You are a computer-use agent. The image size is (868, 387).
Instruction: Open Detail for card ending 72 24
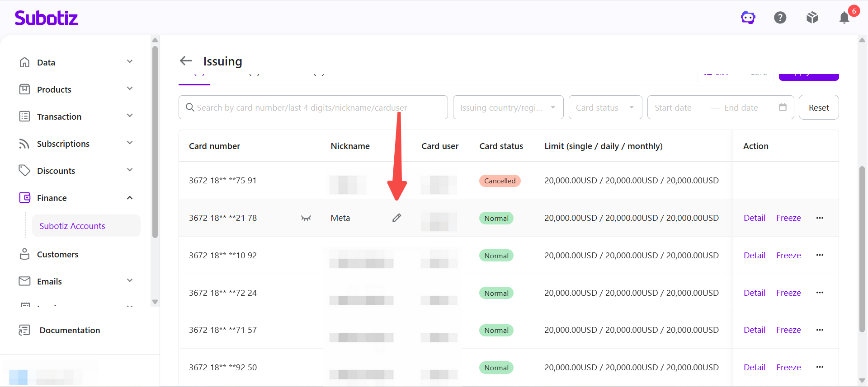coord(755,293)
